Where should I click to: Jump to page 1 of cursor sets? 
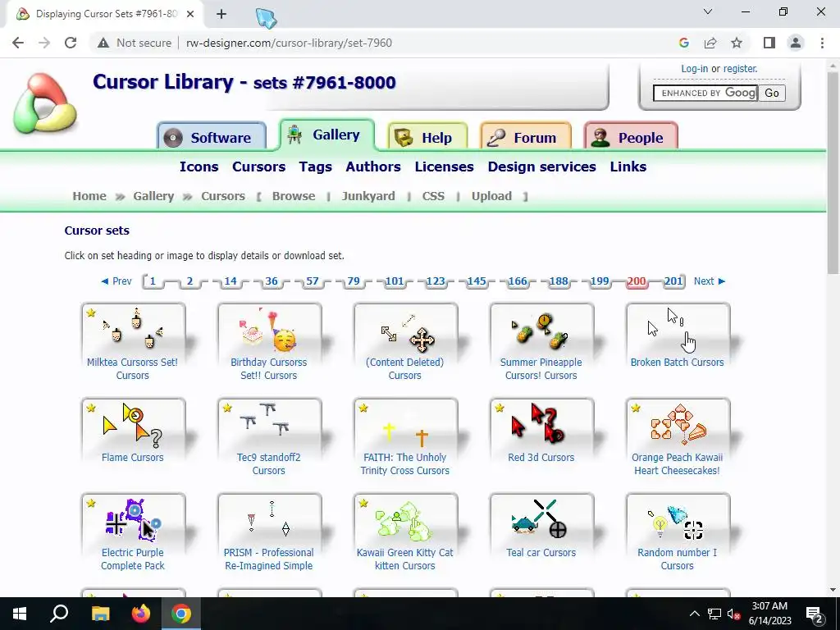pos(153,281)
